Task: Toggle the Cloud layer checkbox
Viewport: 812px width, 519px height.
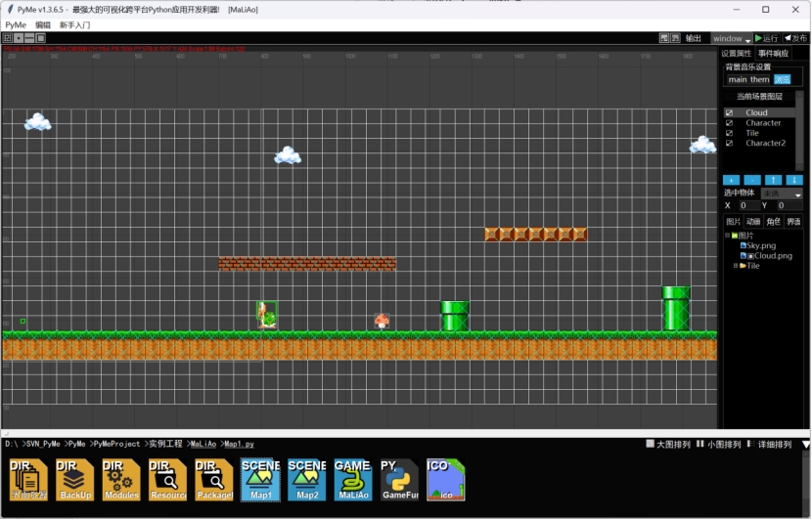Action: (x=729, y=112)
